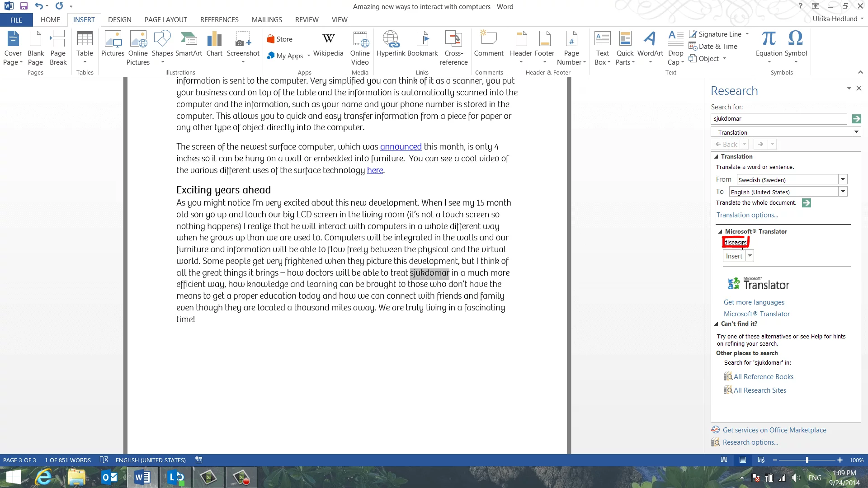Screen dimensions: 868x488
Task: Open the From language dropdown
Action: [x=843, y=179]
